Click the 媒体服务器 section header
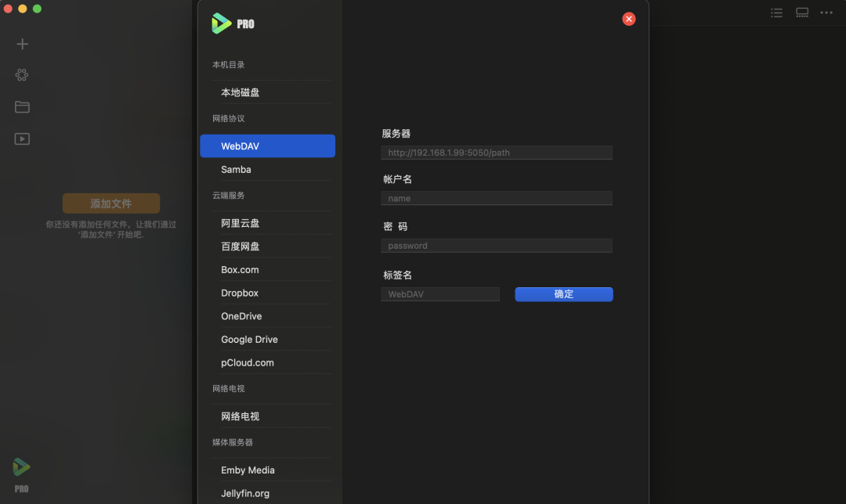This screenshot has height=504, width=846. pyautogui.click(x=233, y=442)
